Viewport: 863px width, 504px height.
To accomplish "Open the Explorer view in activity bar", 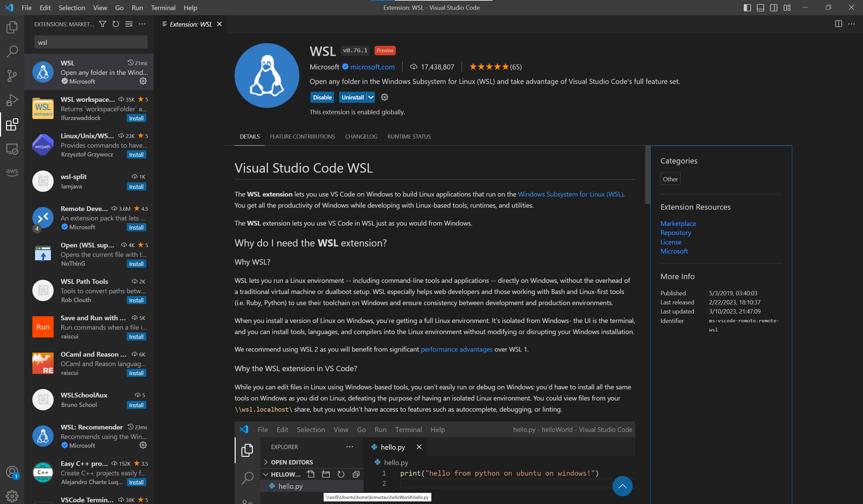I will click(x=12, y=27).
